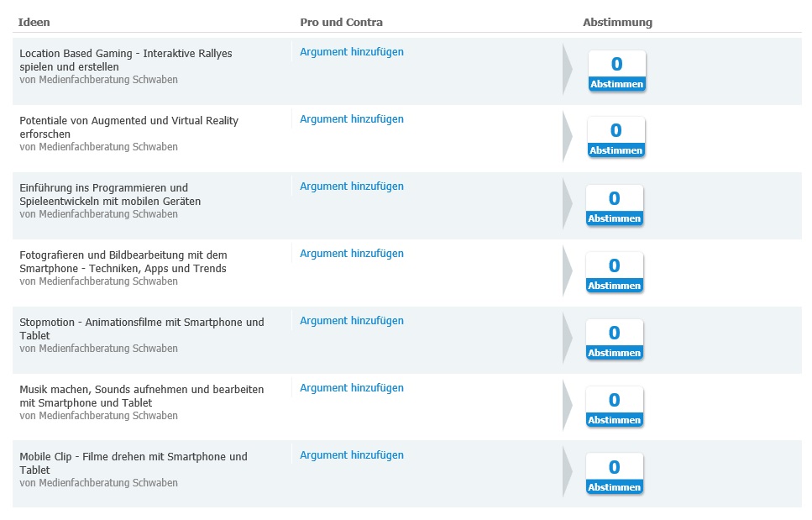
Task: Vote for Mobile Clip idea
Action: 614,487
